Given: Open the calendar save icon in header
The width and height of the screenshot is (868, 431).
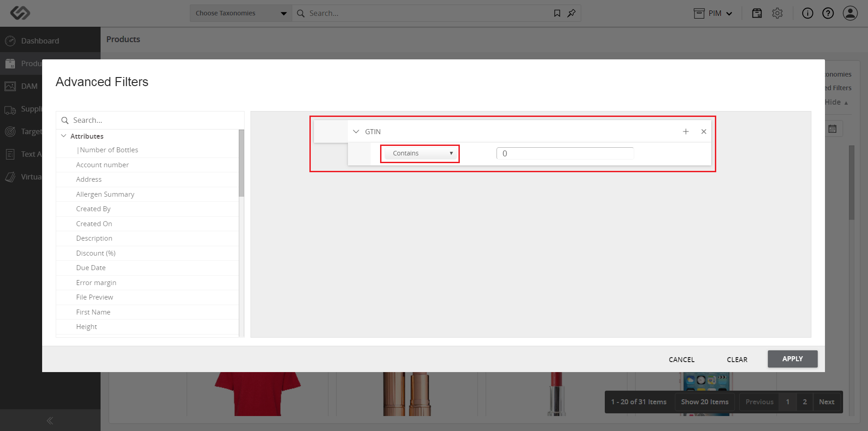Looking at the screenshot, I should point(757,13).
